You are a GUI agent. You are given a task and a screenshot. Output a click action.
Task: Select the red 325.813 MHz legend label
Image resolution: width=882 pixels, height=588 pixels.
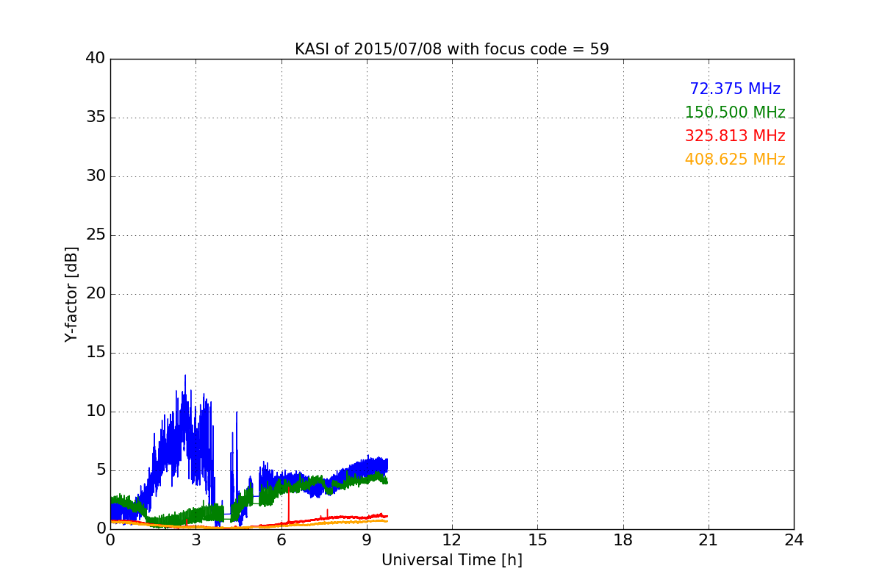coord(735,136)
